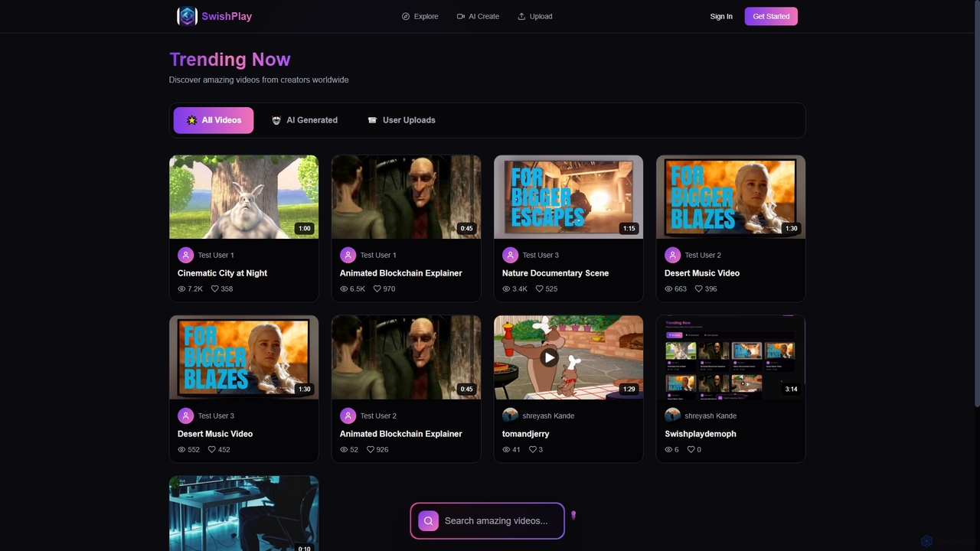
Task: Click Test User 1 avatar on Cinematic City
Action: (185, 255)
